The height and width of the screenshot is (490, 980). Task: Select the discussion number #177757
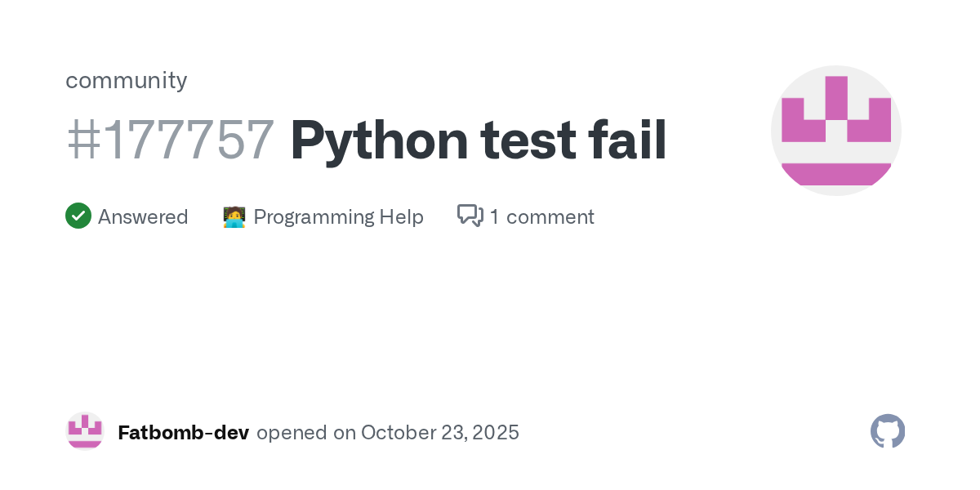coord(170,140)
